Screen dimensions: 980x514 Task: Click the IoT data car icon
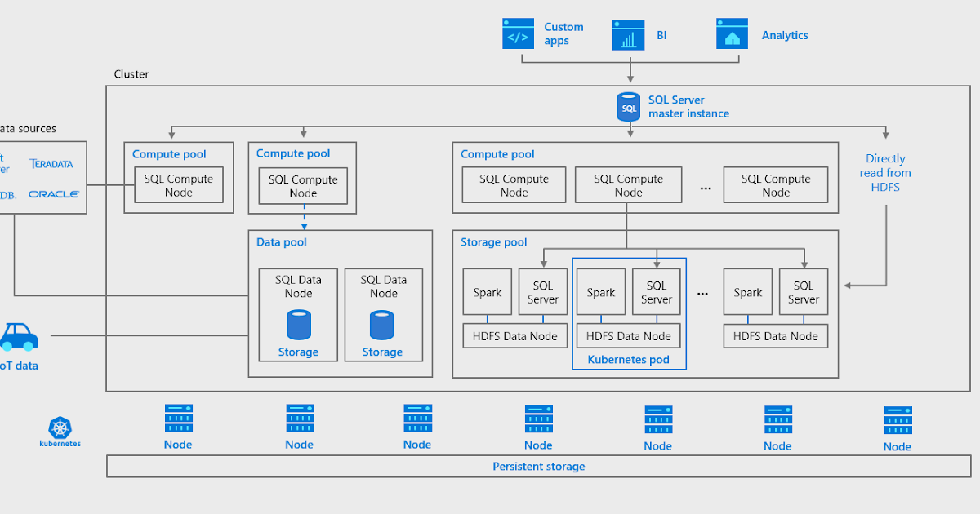(x=18, y=337)
